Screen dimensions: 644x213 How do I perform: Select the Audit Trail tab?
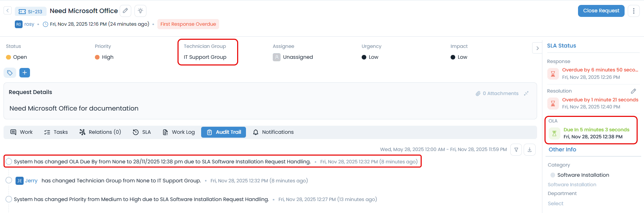pyautogui.click(x=223, y=132)
